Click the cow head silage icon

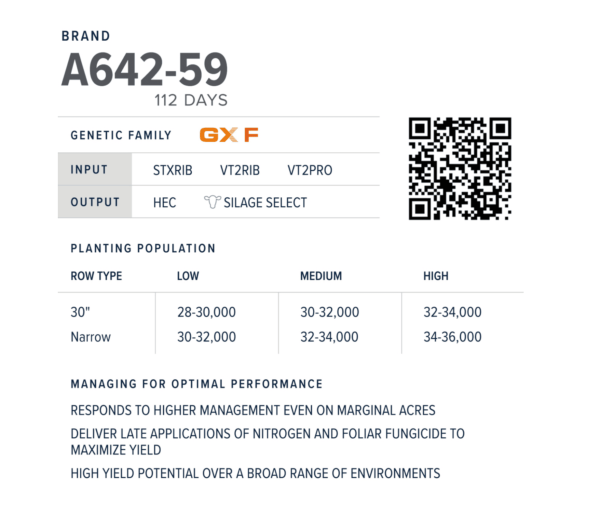pyautogui.click(x=211, y=202)
